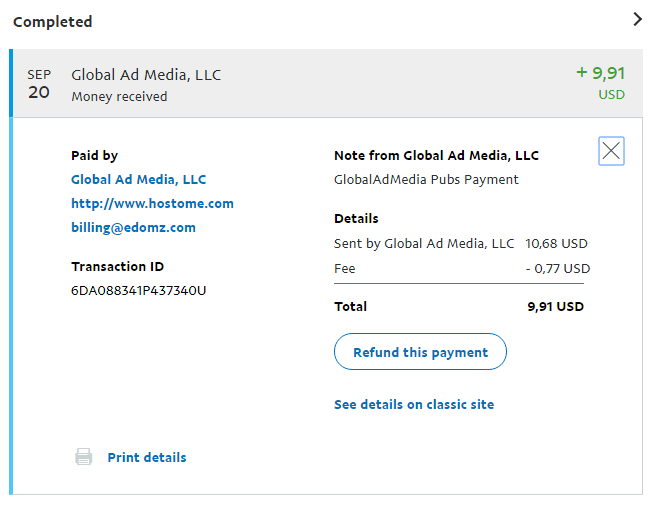Click the transaction ID 6DA088341P437340U
655x505 pixels.
pyautogui.click(x=138, y=291)
